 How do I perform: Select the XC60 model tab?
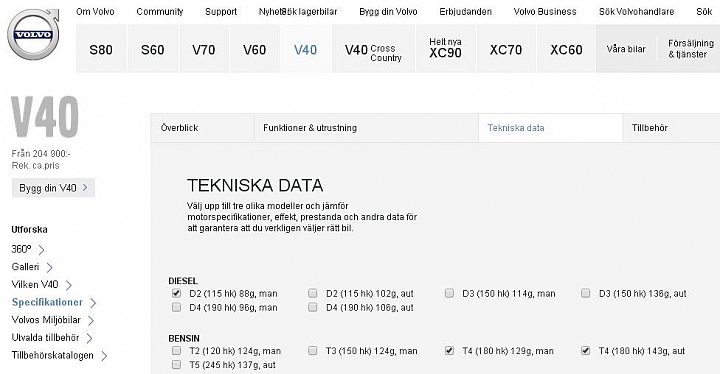tap(566, 49)
